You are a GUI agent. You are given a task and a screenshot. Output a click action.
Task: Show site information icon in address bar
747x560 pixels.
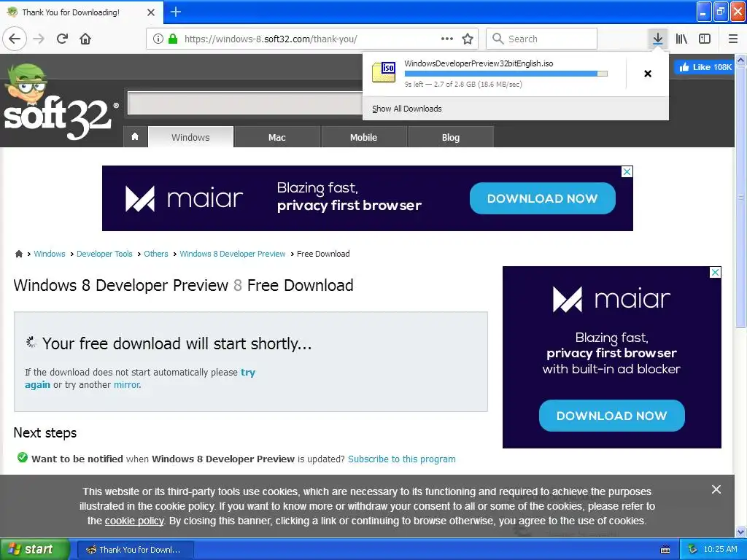[158, 39]
